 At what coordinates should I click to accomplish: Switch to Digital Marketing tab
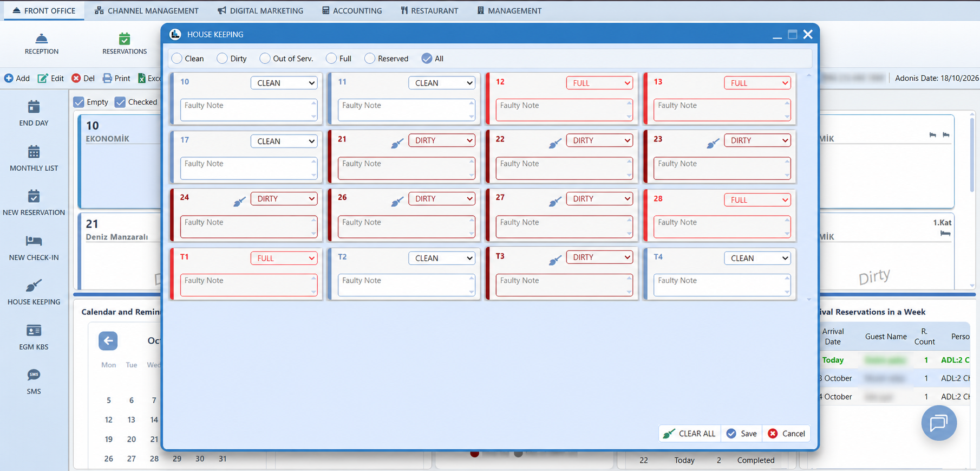coord(260,11)
